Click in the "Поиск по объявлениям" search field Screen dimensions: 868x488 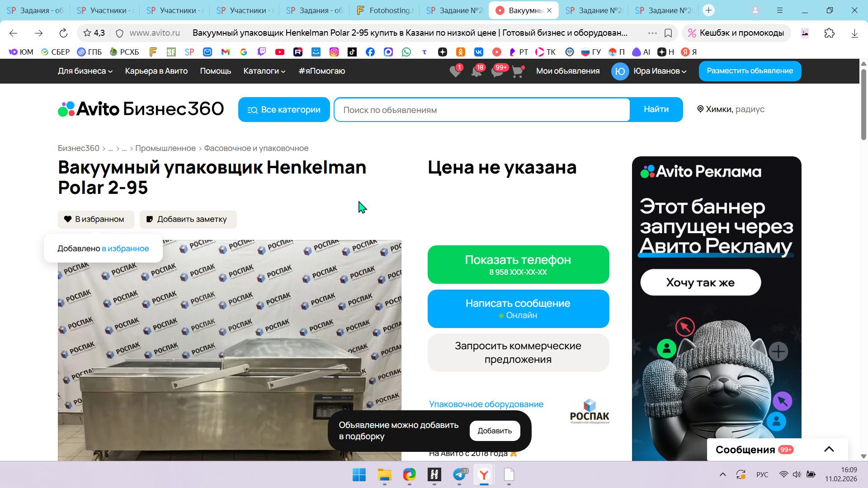click(x=481, y=110)
